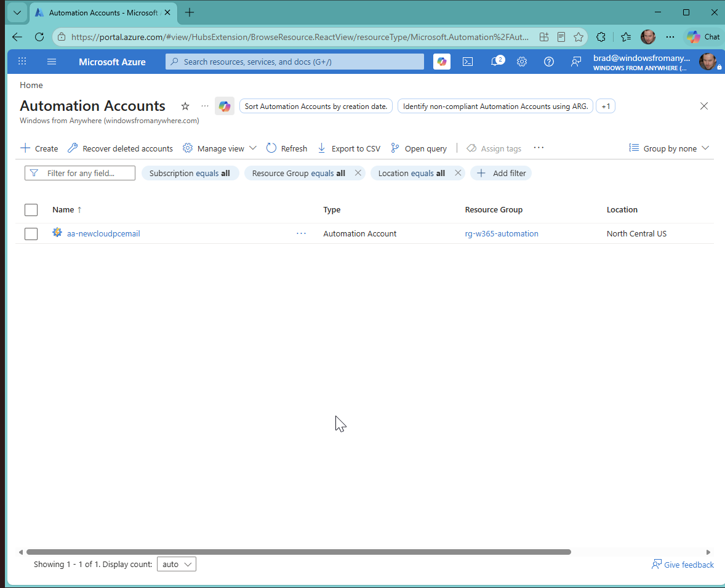Click Recover deleted accounts

click(x=120, y=148)
